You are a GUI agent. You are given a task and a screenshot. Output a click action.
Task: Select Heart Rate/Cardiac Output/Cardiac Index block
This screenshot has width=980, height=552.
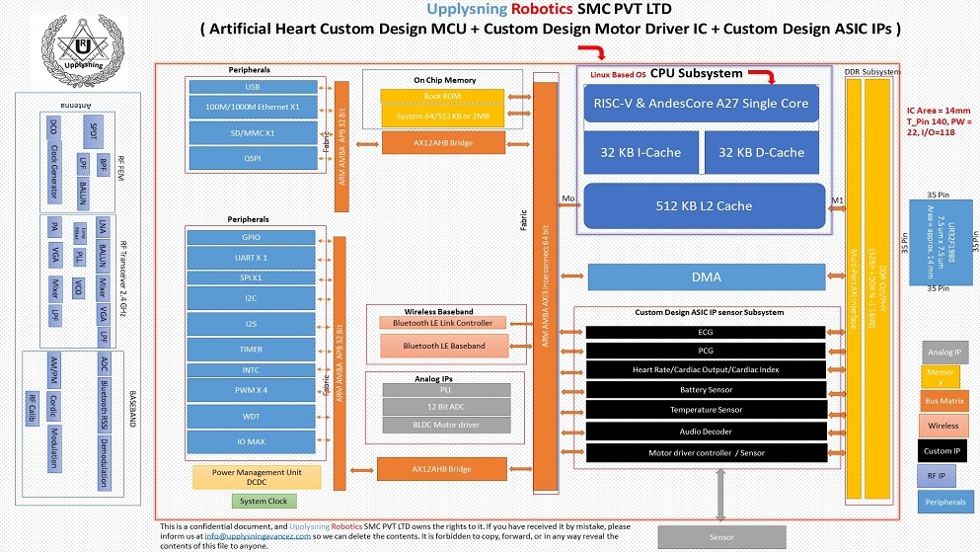tap(706, 370)
